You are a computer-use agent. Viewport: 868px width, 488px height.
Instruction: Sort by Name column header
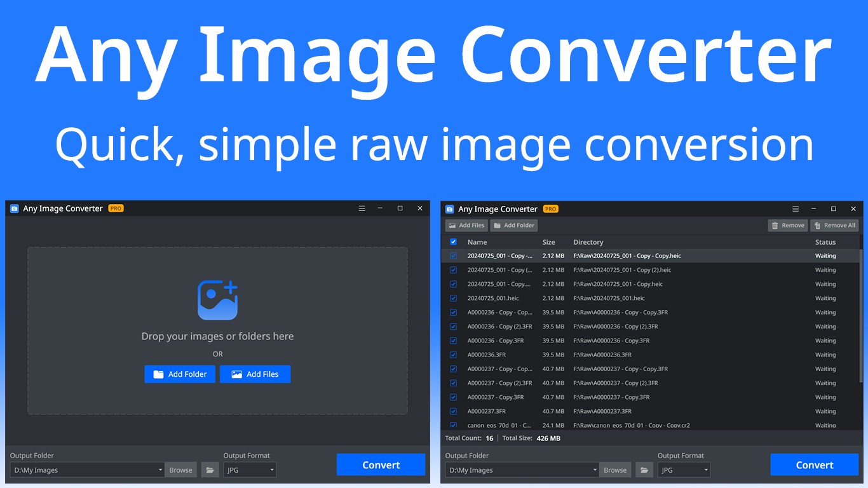(x=477, y=242)
